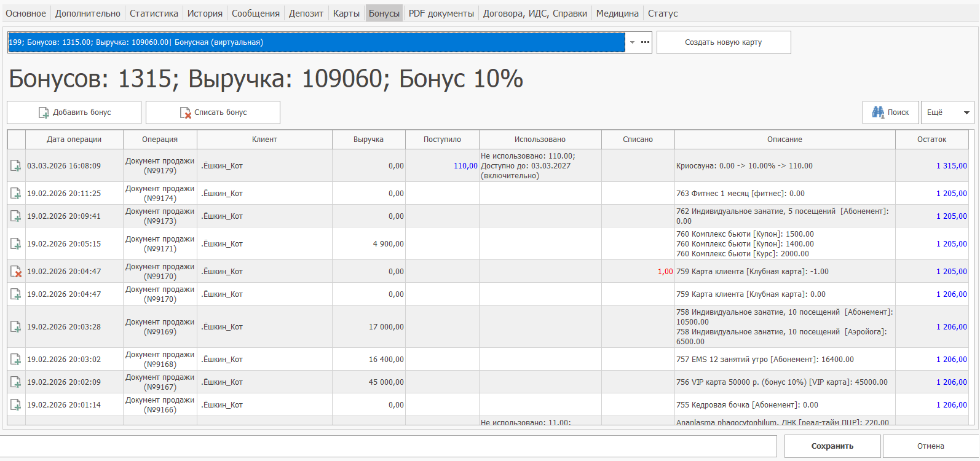The width and height of the screenshot is (980, 461).
Task: Open the Статистика tab
Action: tap(154, 14)
